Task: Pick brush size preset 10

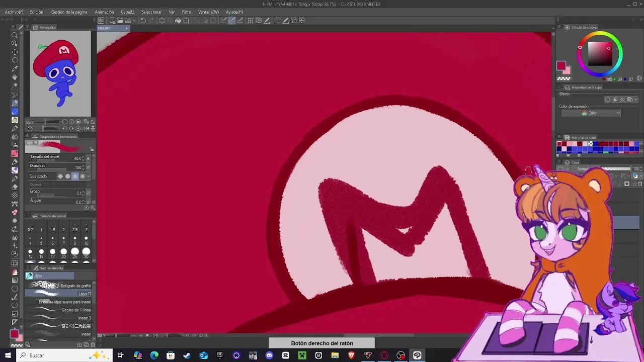Action: [x=86, y=240]
